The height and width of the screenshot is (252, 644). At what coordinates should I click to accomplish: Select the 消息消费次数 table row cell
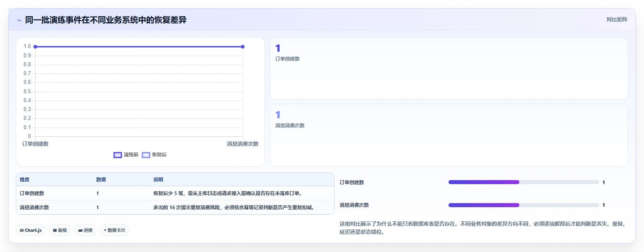click(34, 208)
